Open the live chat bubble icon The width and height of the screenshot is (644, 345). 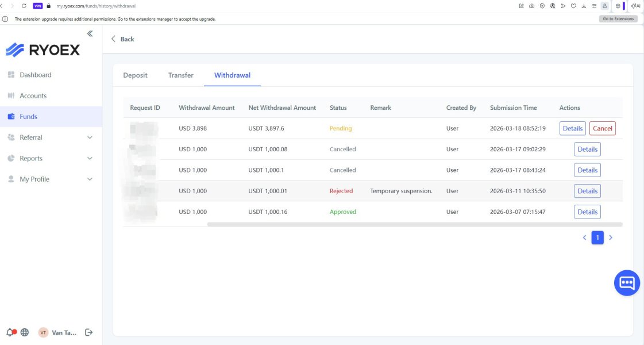coord(627,283)
